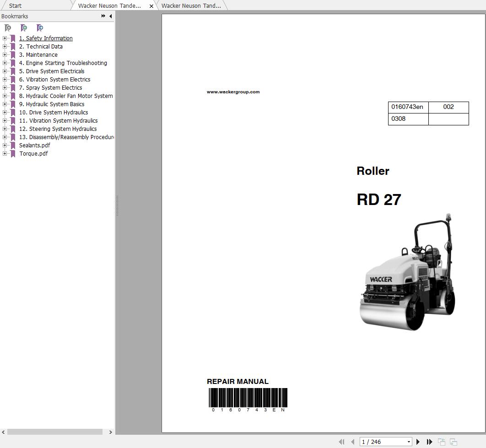Click the REPAIR MANUAL heading

click(238, 381)
